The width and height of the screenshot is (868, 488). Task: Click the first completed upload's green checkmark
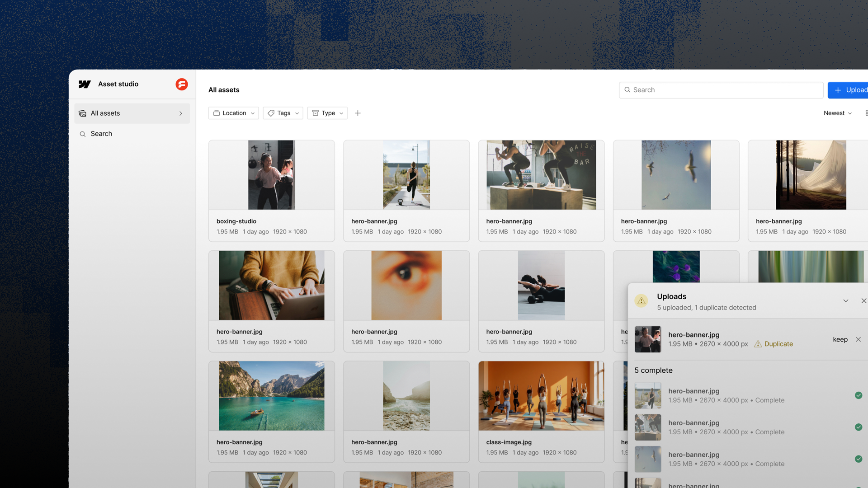click(x=859, y=395)
